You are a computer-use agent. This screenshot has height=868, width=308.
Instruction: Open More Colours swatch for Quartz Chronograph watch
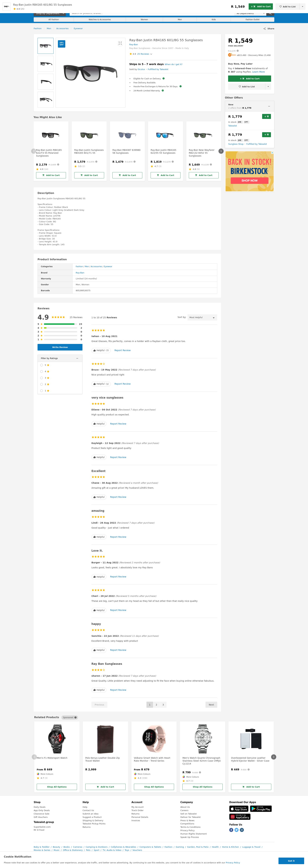184,777
